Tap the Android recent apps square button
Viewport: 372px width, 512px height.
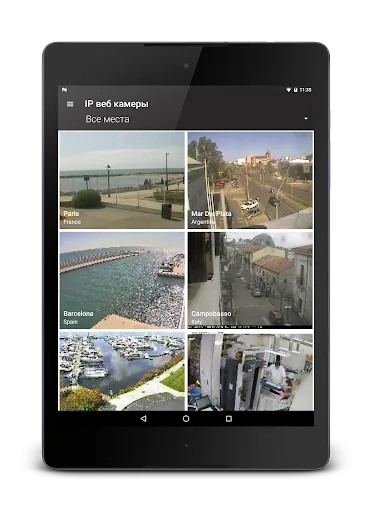point(229,419)
